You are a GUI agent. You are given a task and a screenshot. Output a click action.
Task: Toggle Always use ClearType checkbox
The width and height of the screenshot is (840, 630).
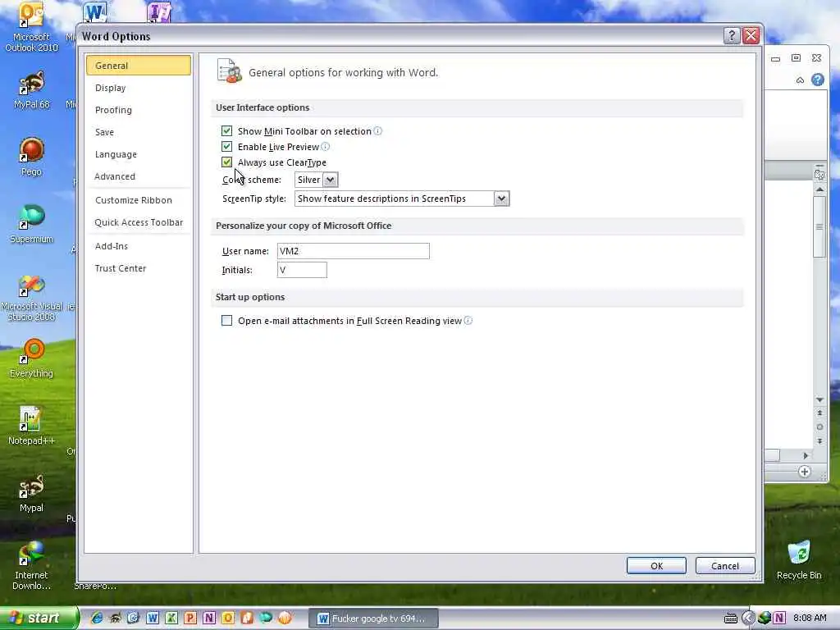(226, 162)
